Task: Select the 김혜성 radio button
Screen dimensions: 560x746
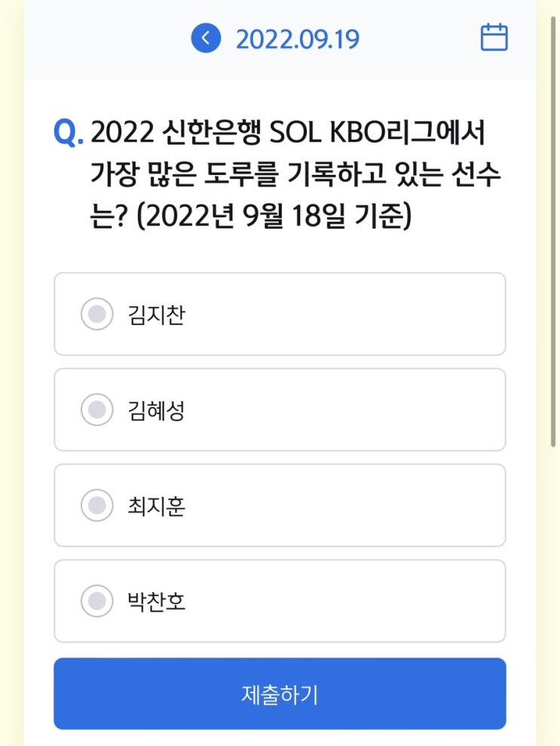Action: point(96,410)
